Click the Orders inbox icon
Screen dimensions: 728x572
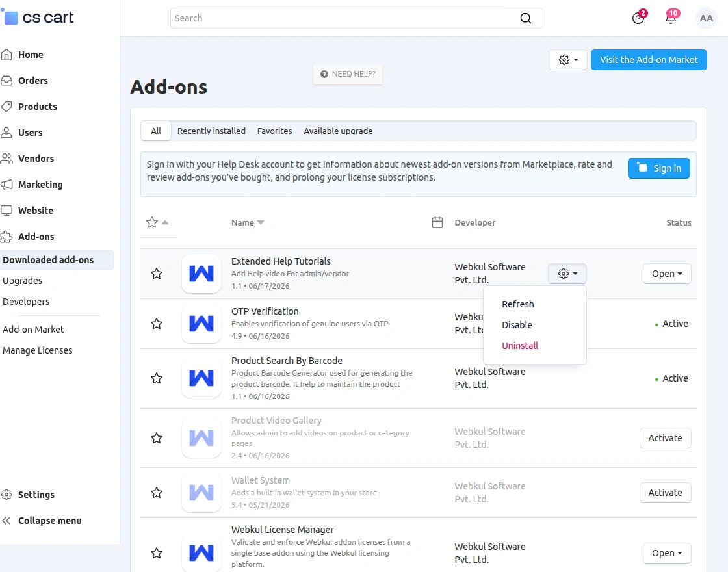click(6, 81)
